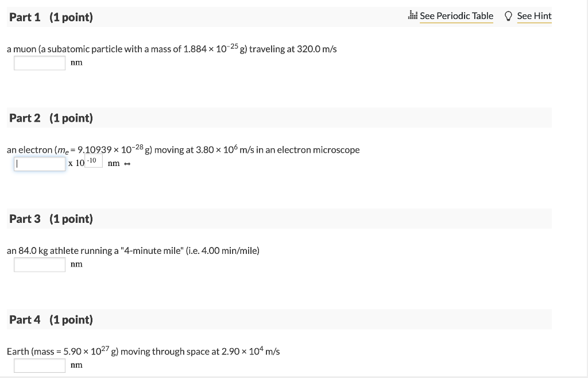
Task: Click the Part 3 (1 point) heading
Action: point(51,218)
